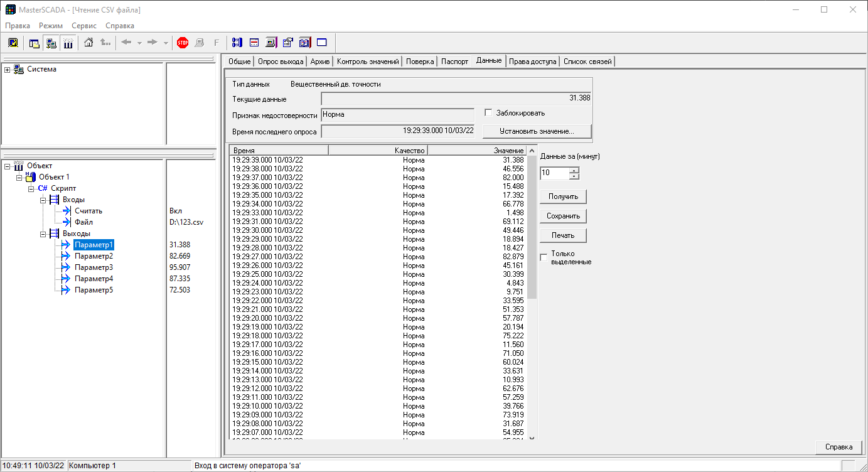Click the blue links/connections toolbar icon
The width and height of the screenshot is (868, 472).
(237, 43)
